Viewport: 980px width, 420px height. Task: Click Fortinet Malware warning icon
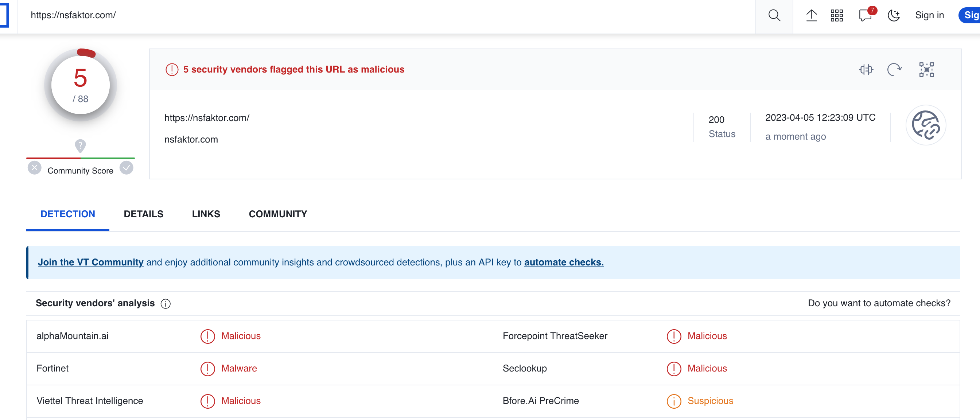pos(208,369)
